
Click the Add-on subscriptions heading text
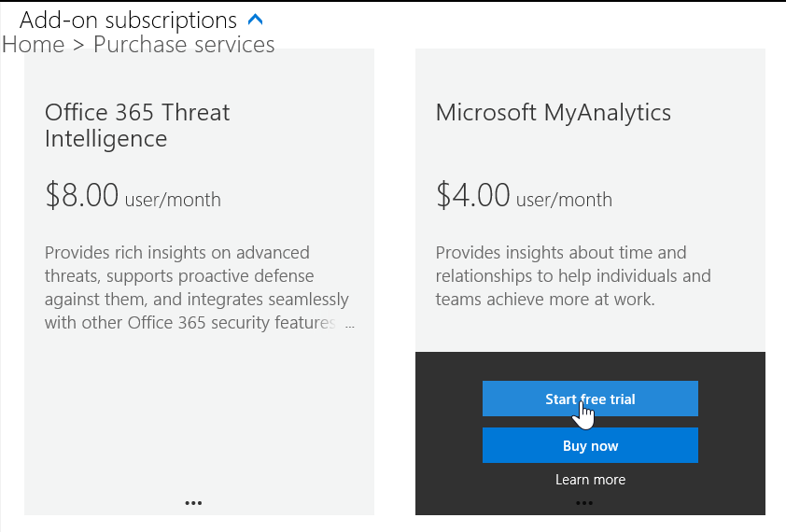pos(128,20)
